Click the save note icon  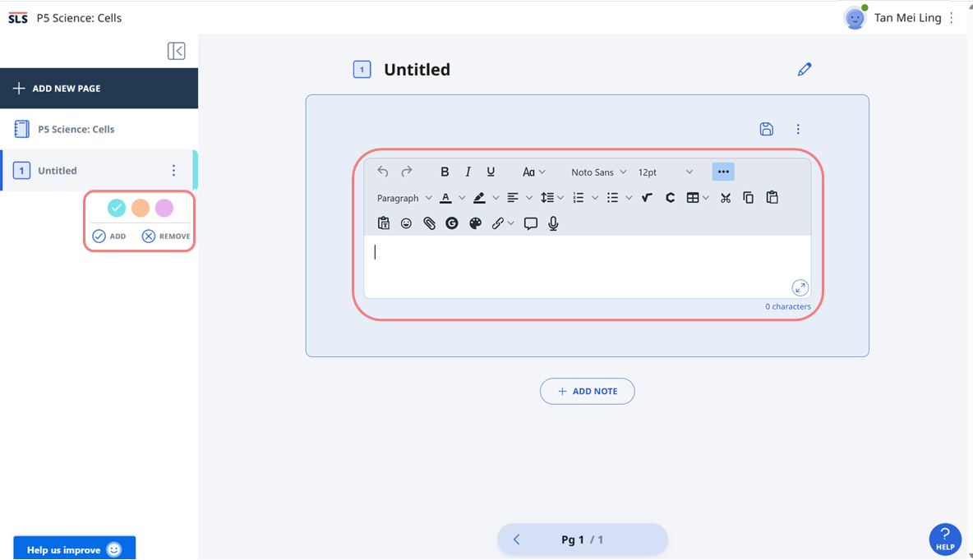click(x=766, y=129)
